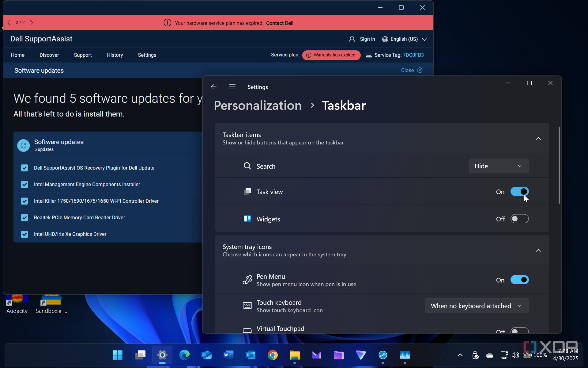Click the Contact Dell link
The height and width of the screenshot is (368, 588).
[280, 23]
